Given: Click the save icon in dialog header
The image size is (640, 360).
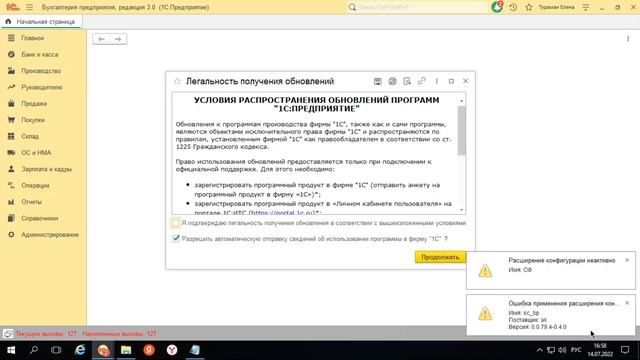Looking at the screenshot, I should pyautogui.click(x=378, y=81).
